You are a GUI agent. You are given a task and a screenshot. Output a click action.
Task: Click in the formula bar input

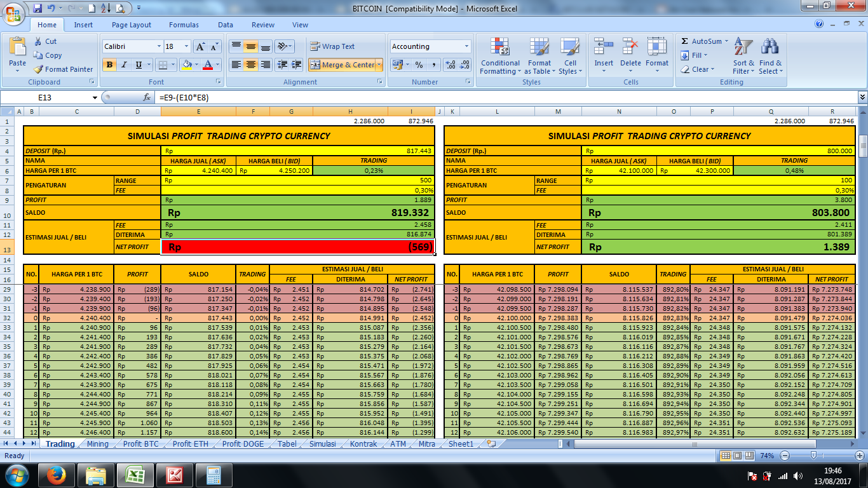pos(505,97)
